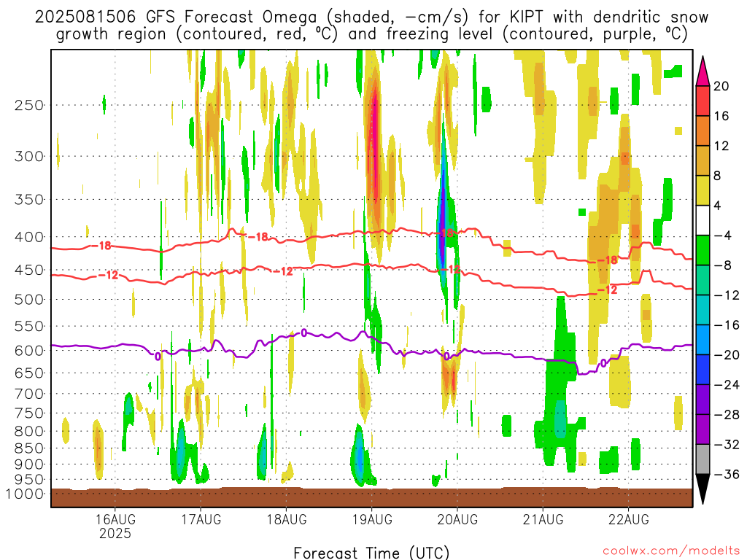Click the coolwx.com/modelts link text
This screenshot has width=747, height=560.
point(671,551)
